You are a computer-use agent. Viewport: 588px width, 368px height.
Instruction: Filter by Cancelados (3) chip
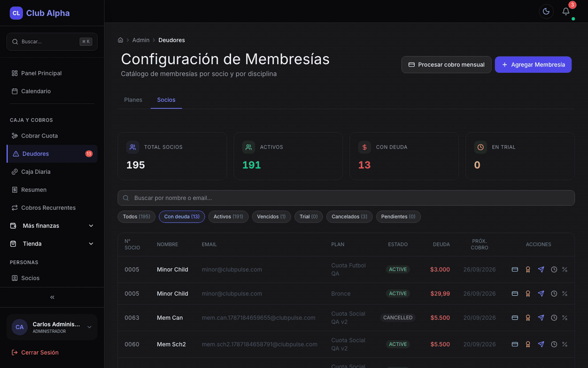point(350,217)
